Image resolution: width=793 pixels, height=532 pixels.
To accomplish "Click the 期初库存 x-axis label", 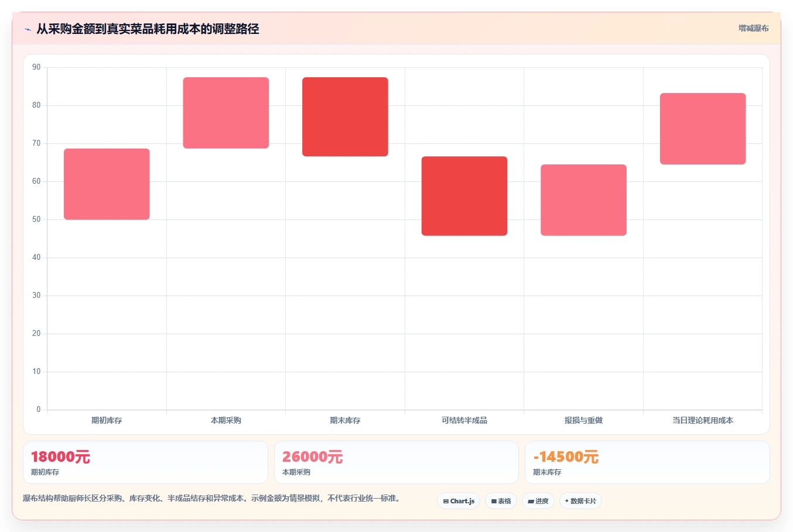I will tap(107, 420).
